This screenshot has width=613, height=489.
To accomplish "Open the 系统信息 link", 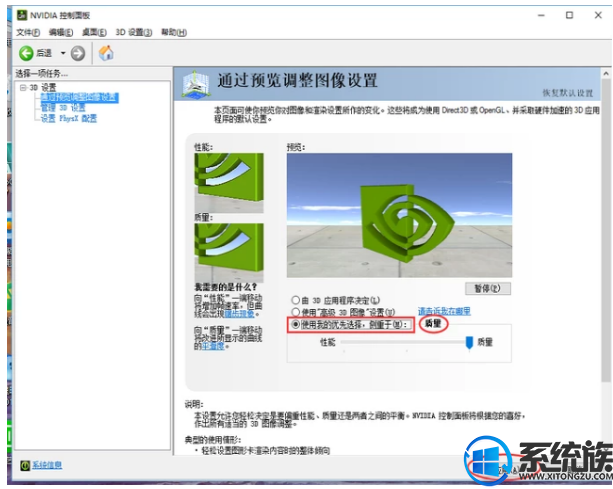I will click(x=47, y=465).
